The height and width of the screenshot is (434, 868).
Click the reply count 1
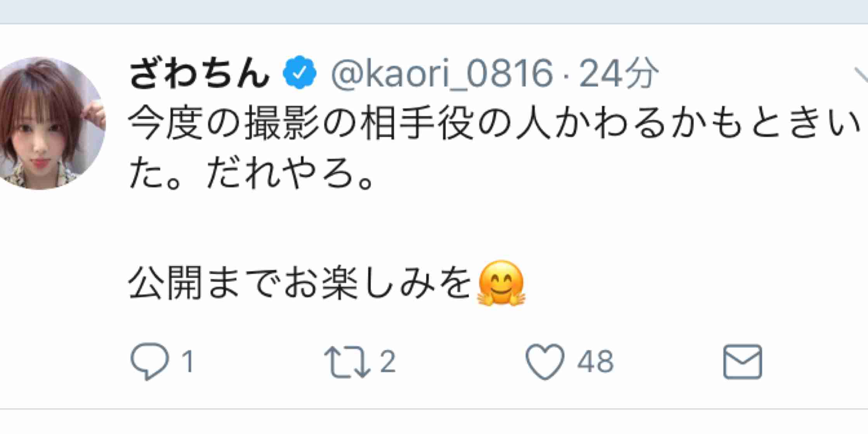[x=188, y=362]
